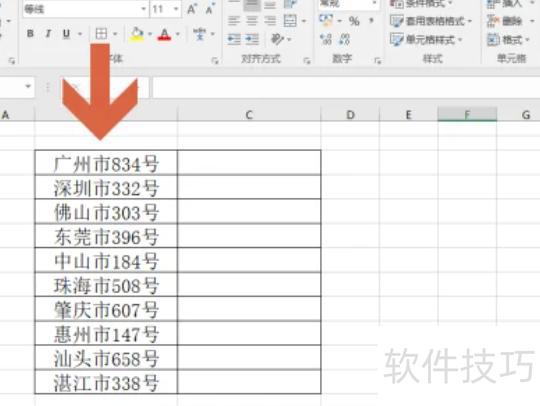Select cell containing 珠海市508号

pos(106,285)
